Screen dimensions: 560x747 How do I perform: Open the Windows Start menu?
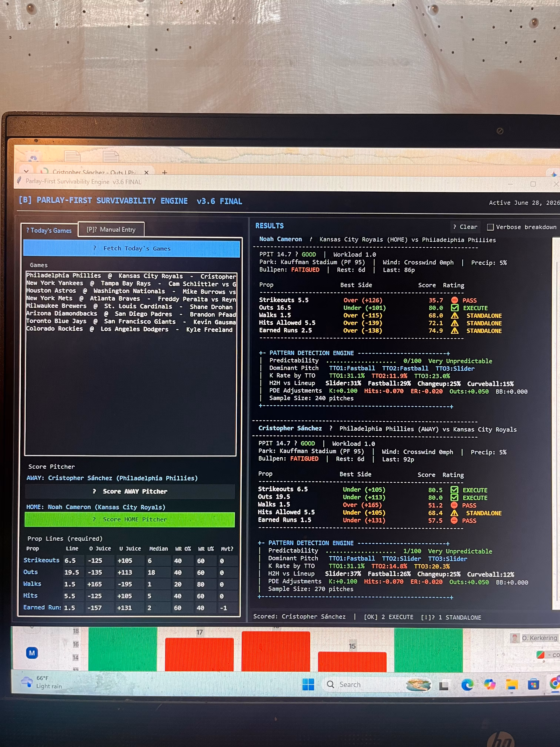(x=308, y=685)
